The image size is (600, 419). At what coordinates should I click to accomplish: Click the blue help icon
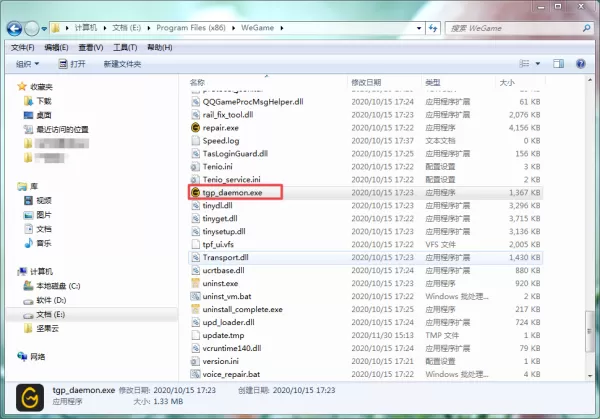[580, 64]
